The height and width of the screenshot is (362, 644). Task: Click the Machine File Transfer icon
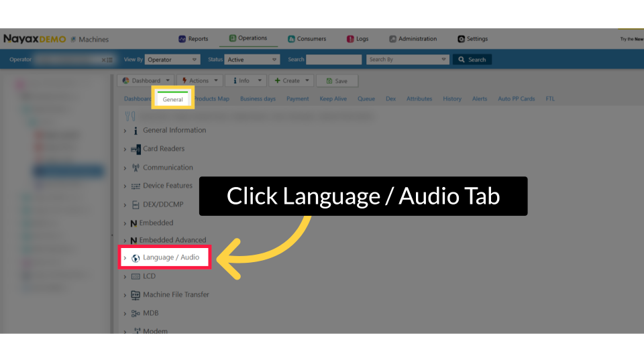pos(136,295)
